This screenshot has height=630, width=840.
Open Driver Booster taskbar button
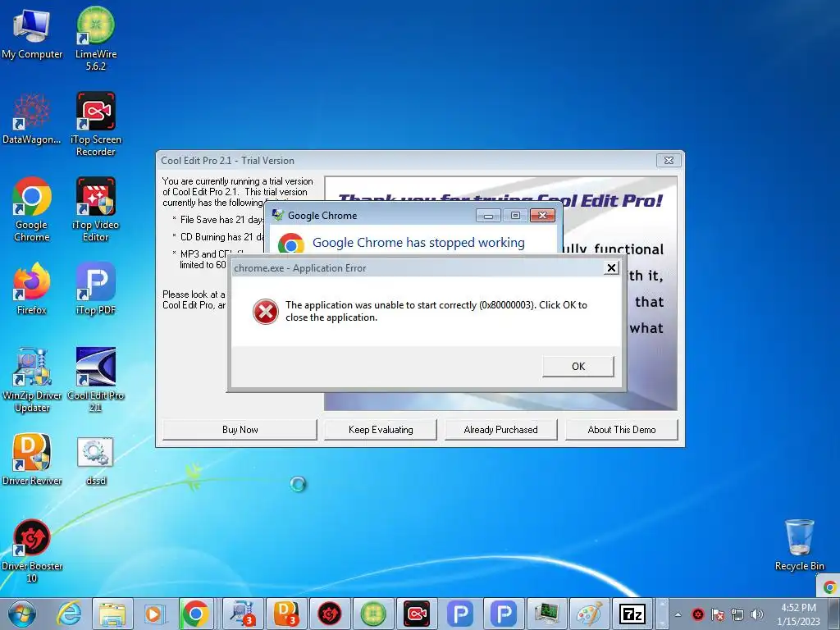coord(330,614)
